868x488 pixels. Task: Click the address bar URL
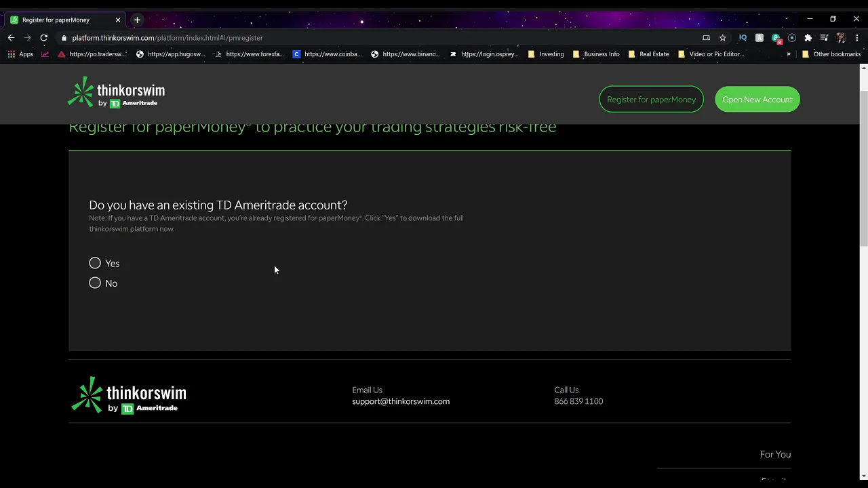pos(167,38)
